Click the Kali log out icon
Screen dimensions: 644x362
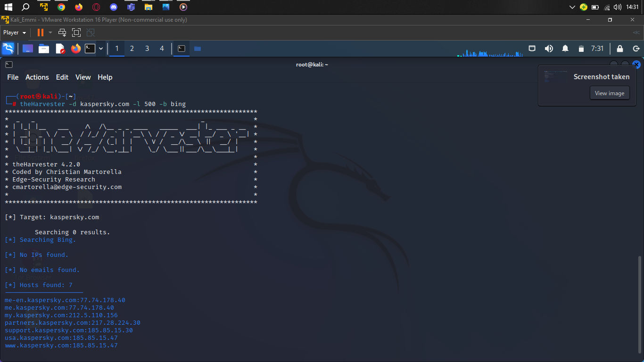click(636, 49)
